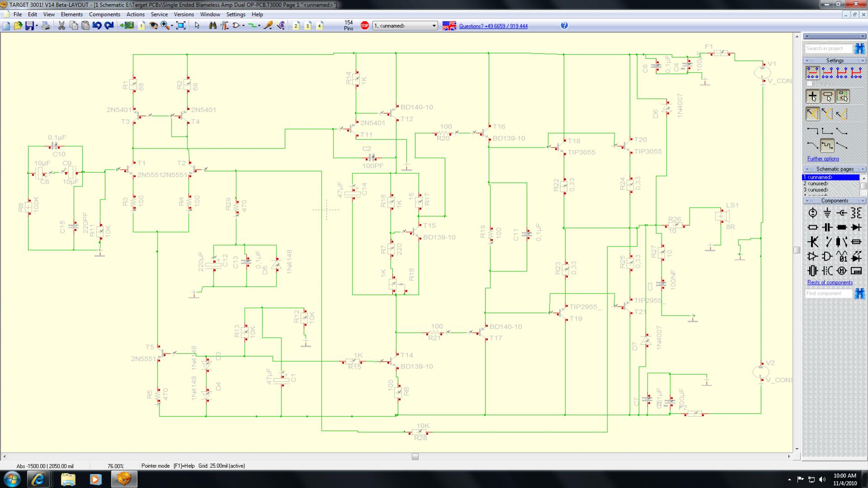Collapse the Components panel header
Viewport: 868px width, 488px height.
pos(835,201)
